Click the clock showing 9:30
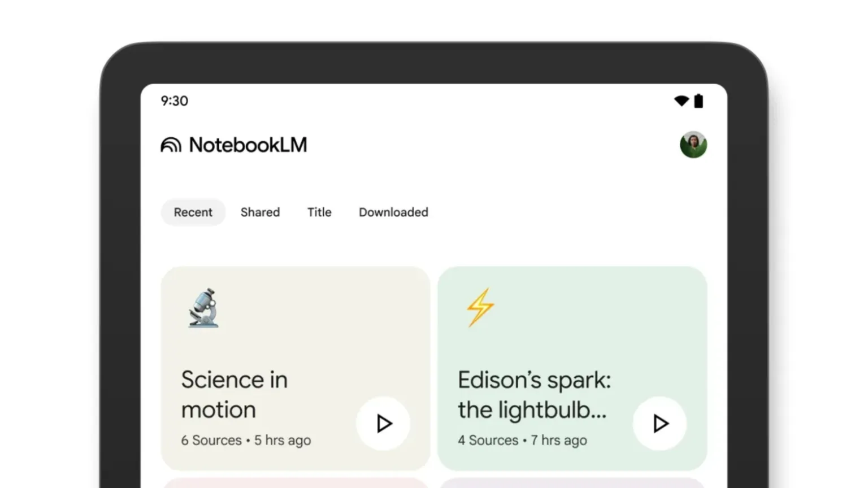Viewport: 868px width, 488px height. pyautogui.click(x=174, y=101)
